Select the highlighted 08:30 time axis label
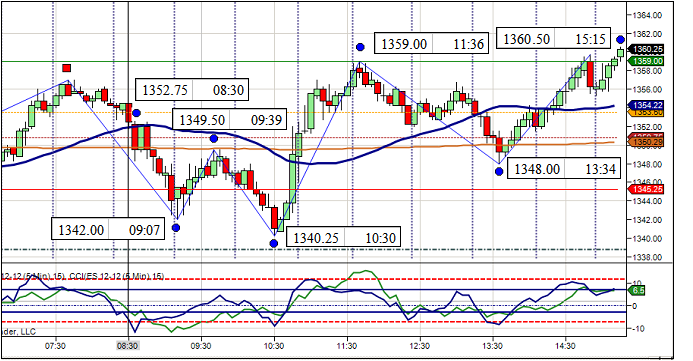The image size is (693, 361). (x=127, y=346)
